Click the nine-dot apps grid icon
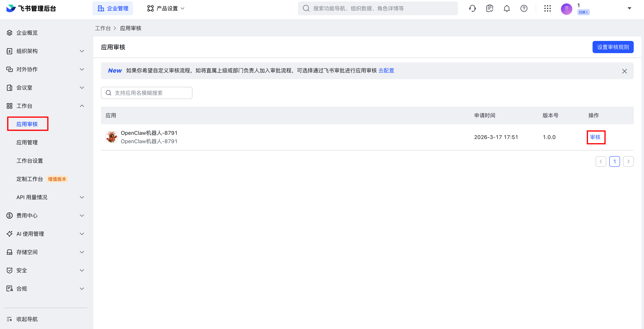644x329 pixels. pos(548,8)
